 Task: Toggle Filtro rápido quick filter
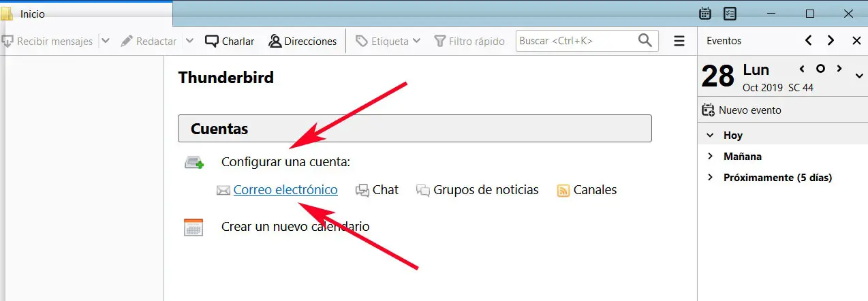[469, 41]
